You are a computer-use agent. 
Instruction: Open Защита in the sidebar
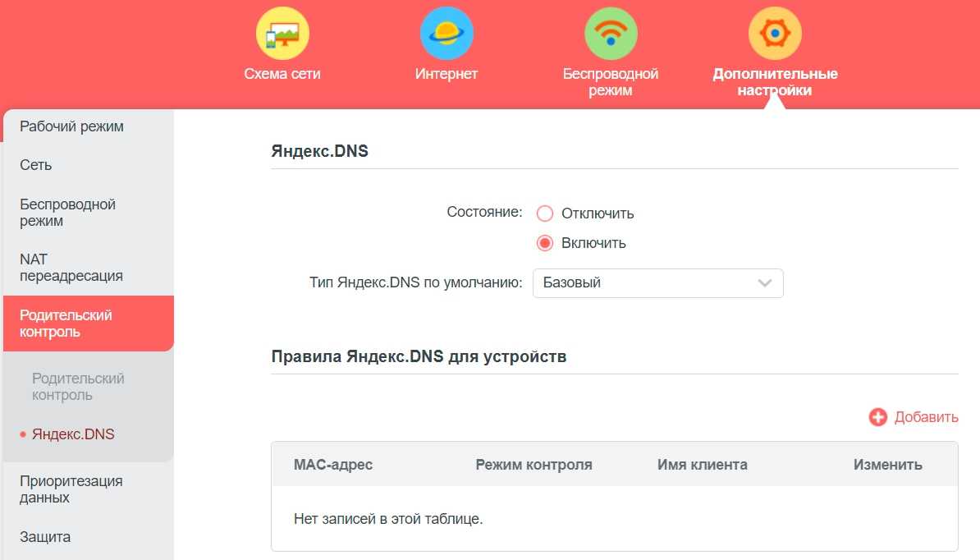tap(45, 537)
